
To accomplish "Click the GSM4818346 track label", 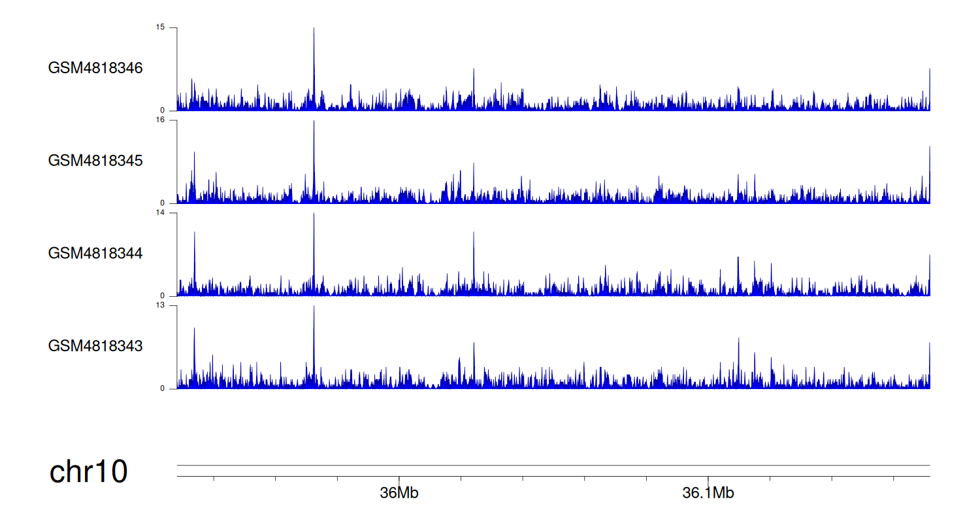I will [x=95, y=68].
